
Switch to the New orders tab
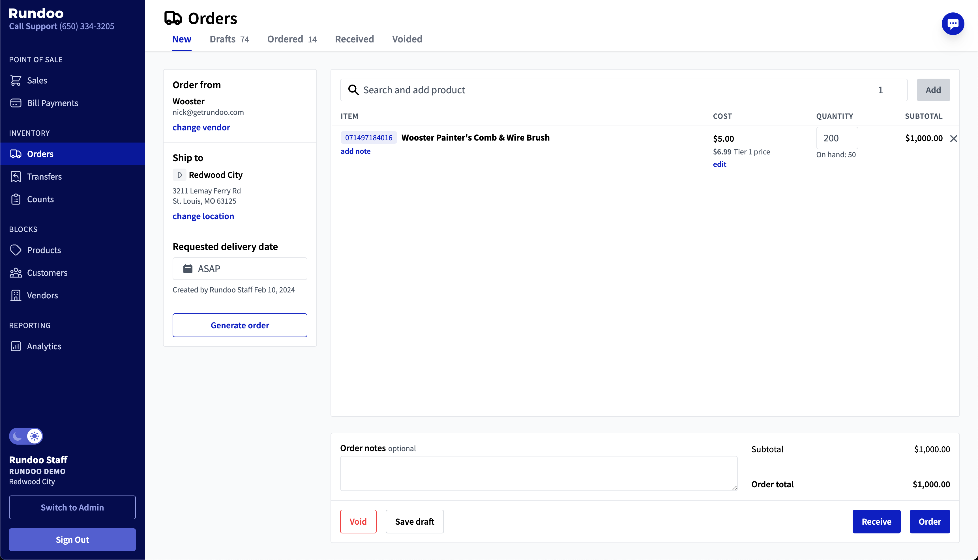pyautogui.click(x=182, y=39)
